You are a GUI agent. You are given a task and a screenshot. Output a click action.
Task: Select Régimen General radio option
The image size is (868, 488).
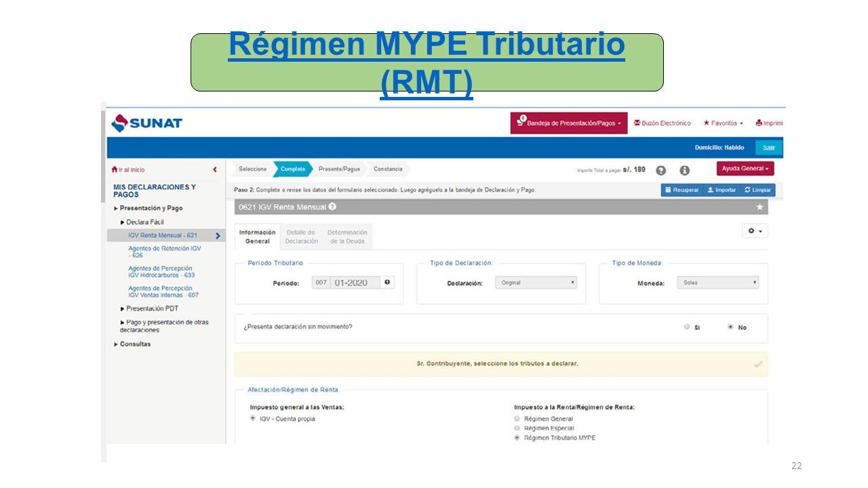coord(517,419)
